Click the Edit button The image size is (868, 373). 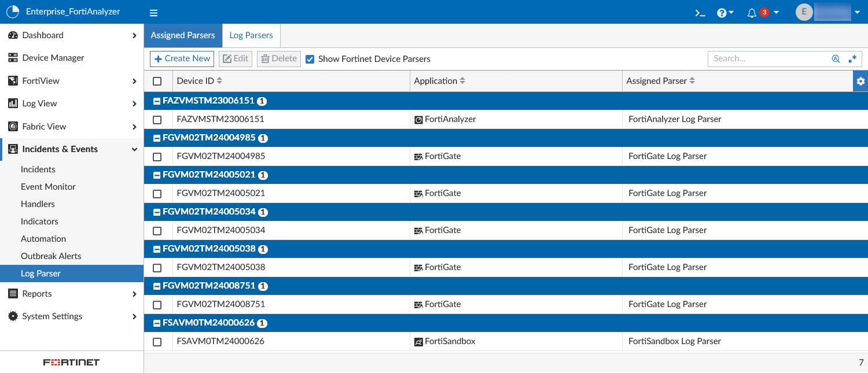pos(236,58)
